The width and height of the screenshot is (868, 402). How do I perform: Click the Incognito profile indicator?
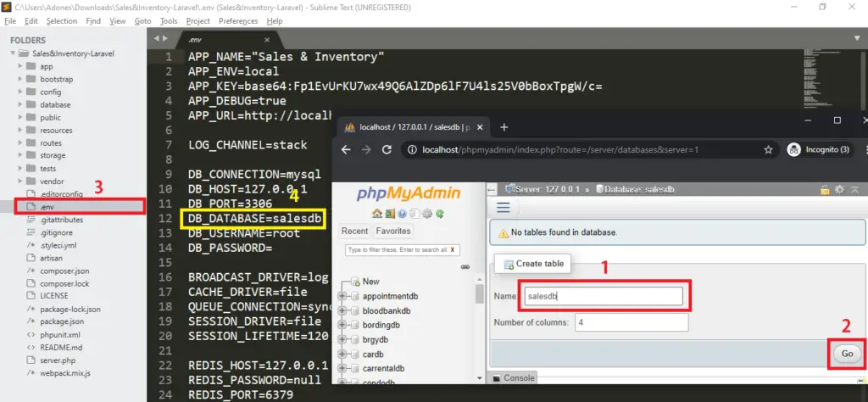tap(819, 150)
